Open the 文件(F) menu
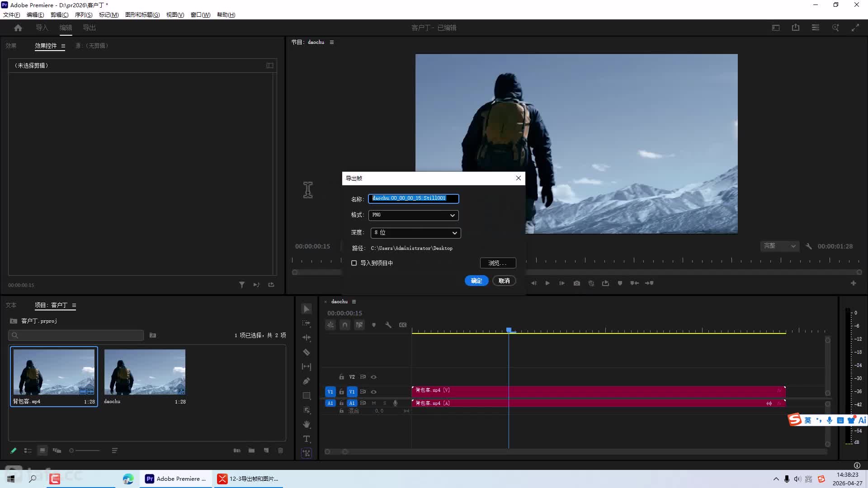The width and height of the screenshot is (868, 488). [12, 15]
